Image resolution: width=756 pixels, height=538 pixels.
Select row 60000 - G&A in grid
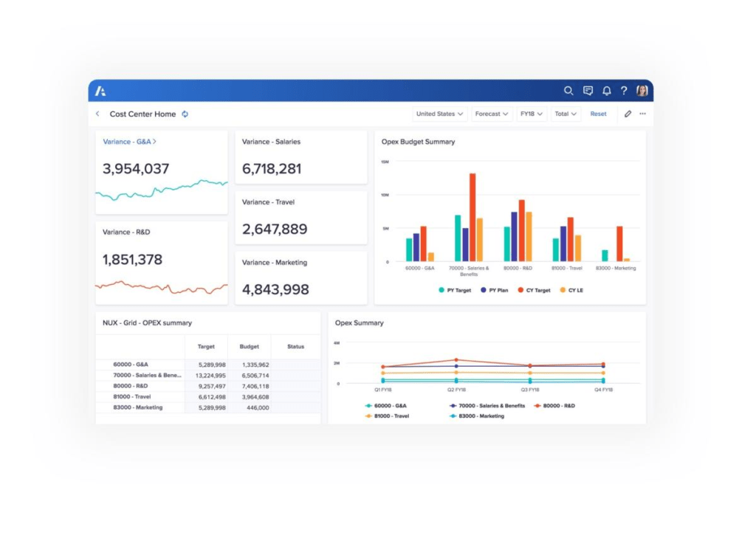207,365
